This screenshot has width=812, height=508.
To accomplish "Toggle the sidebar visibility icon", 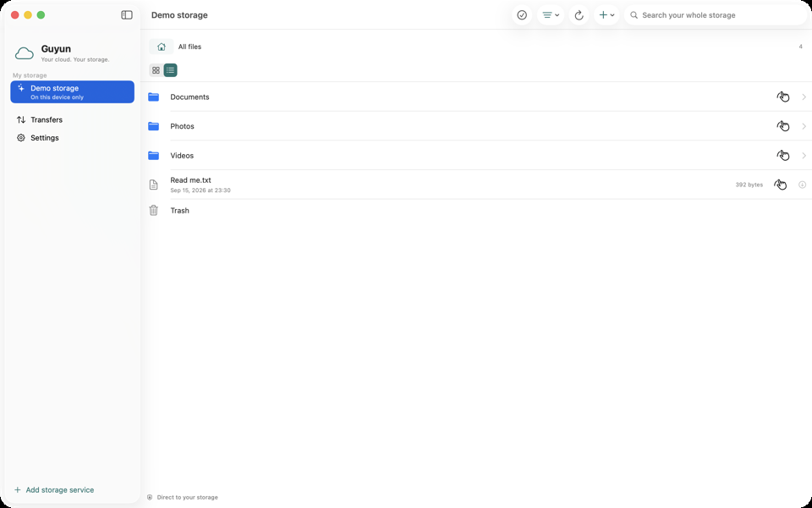I will click(127, 15).
